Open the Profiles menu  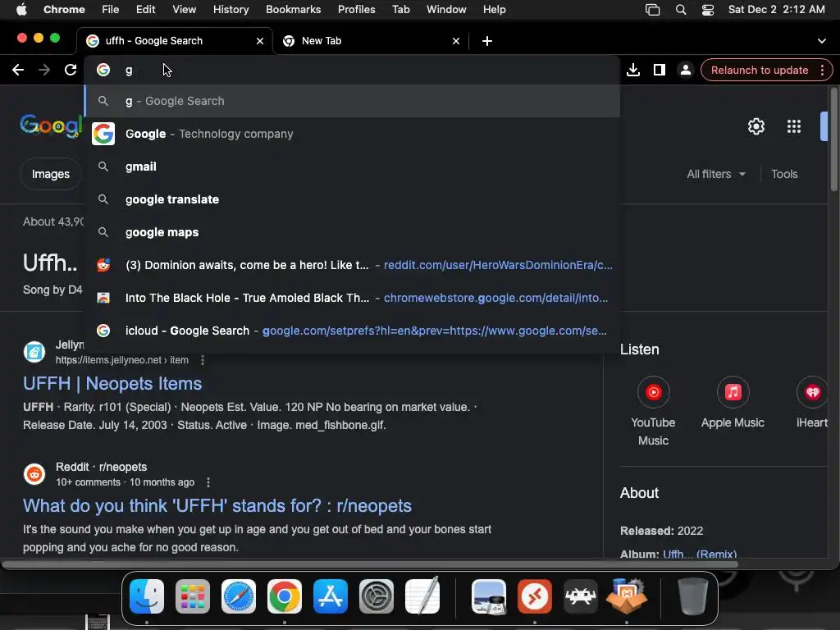tap(356, 10)
